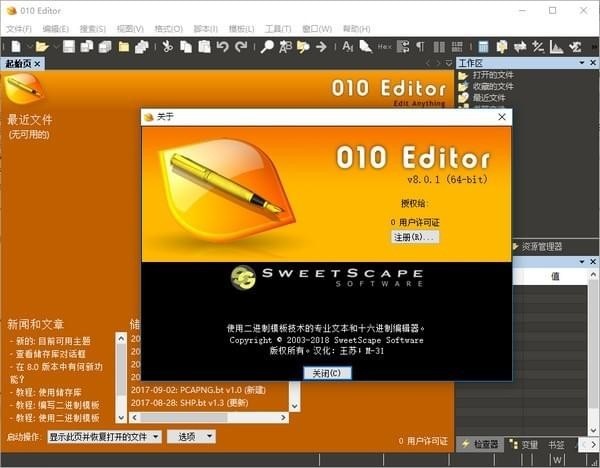600x468 pixels.
Task: Click the Compare files icon
Action: click(x=502, y=47)
